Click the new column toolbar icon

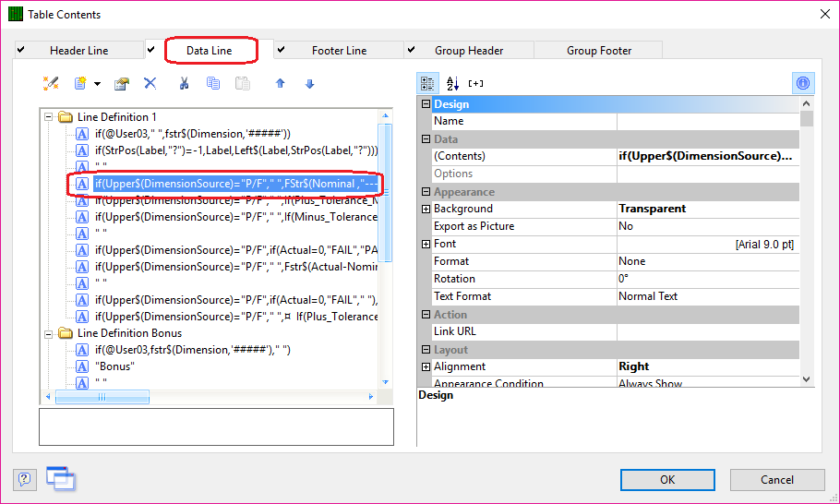point(80,83)
